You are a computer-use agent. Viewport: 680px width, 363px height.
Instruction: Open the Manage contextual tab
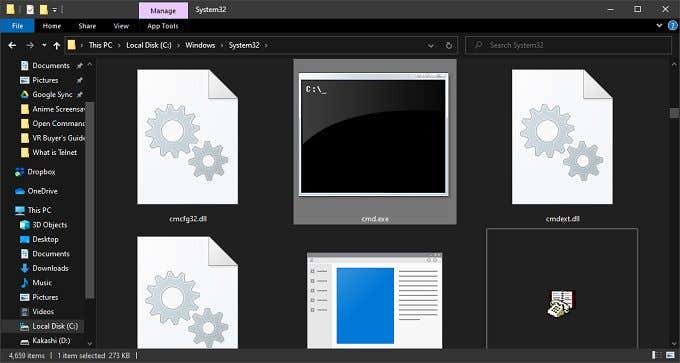(163, 10)
